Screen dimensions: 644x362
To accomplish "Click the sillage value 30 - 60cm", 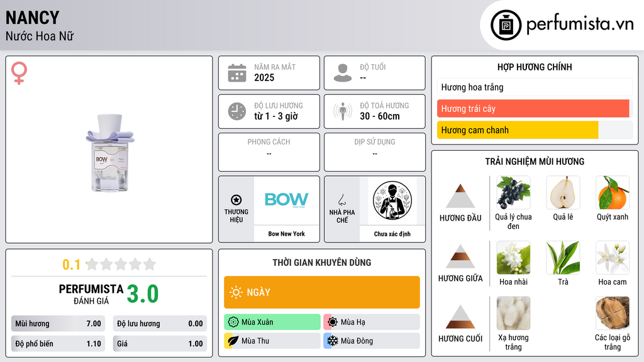I will (x=379, y=116).
